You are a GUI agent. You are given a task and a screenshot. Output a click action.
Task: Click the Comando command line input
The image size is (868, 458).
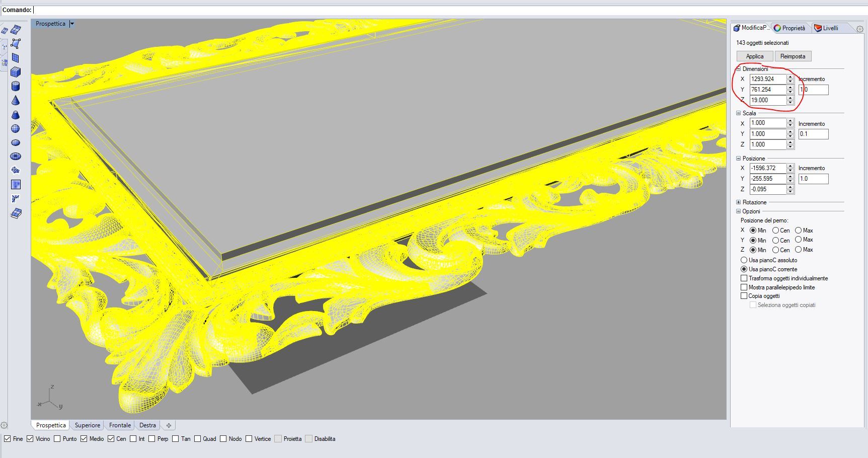point(450,10)
